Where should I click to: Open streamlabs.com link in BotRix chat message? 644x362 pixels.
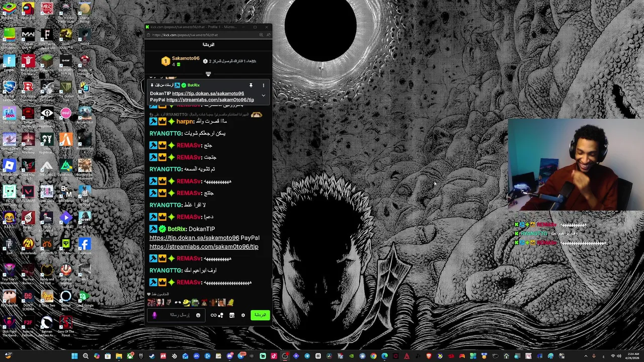(x=204, y=247)
